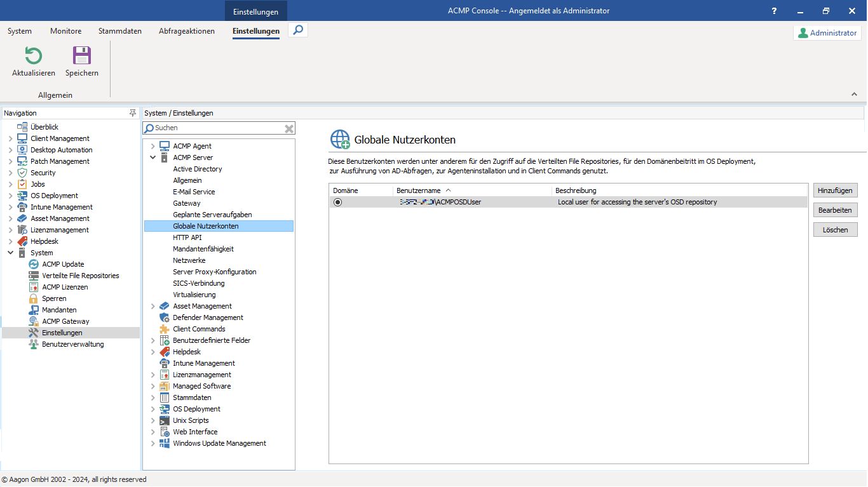Image resolution: width=868 pixels, height=487 pixels.
Task: Toggle the Navigation panel pin
Action: point(133,112)
